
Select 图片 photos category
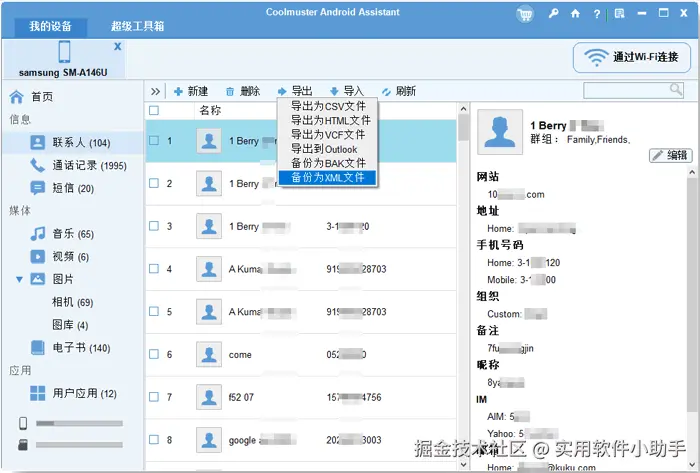pyautogui.click(x=51, y=279)
